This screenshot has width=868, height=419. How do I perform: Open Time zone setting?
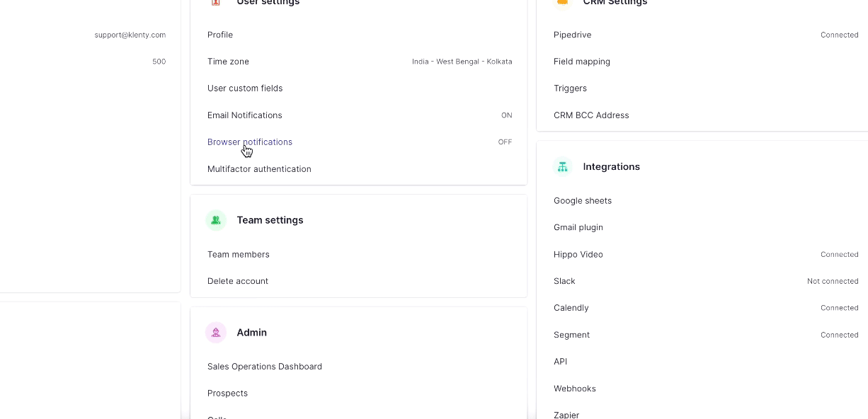228,62
